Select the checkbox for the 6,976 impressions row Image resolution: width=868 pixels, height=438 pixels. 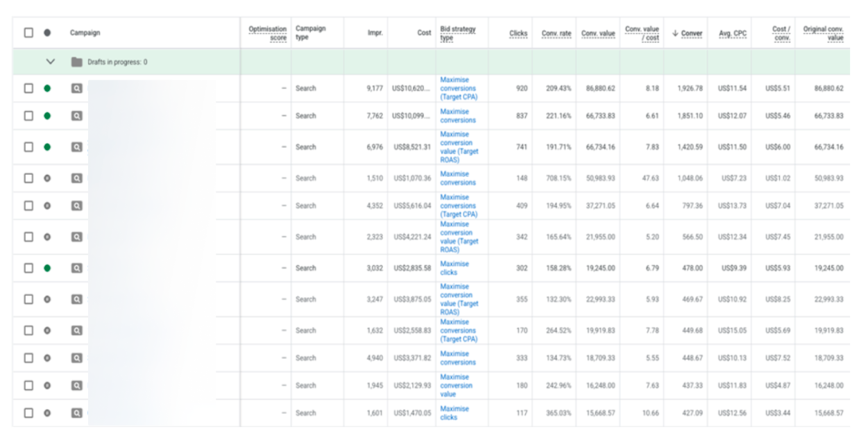pyautogui.click(x=28, y=147)
